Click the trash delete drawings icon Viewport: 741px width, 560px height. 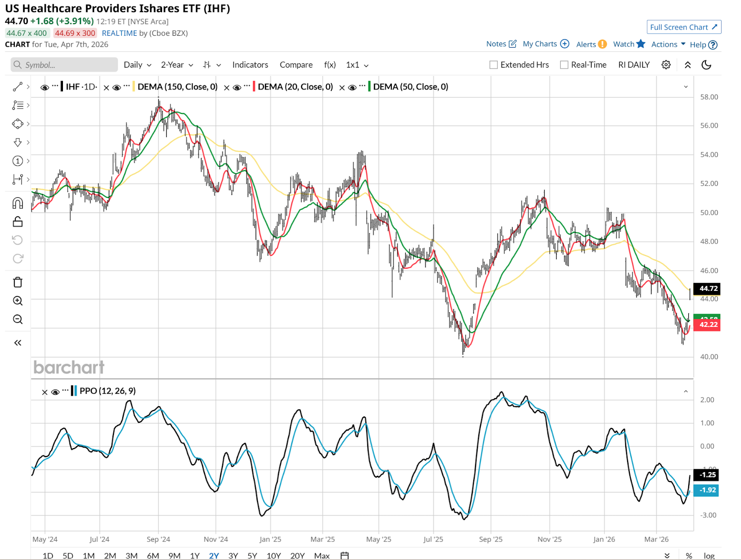18,282
